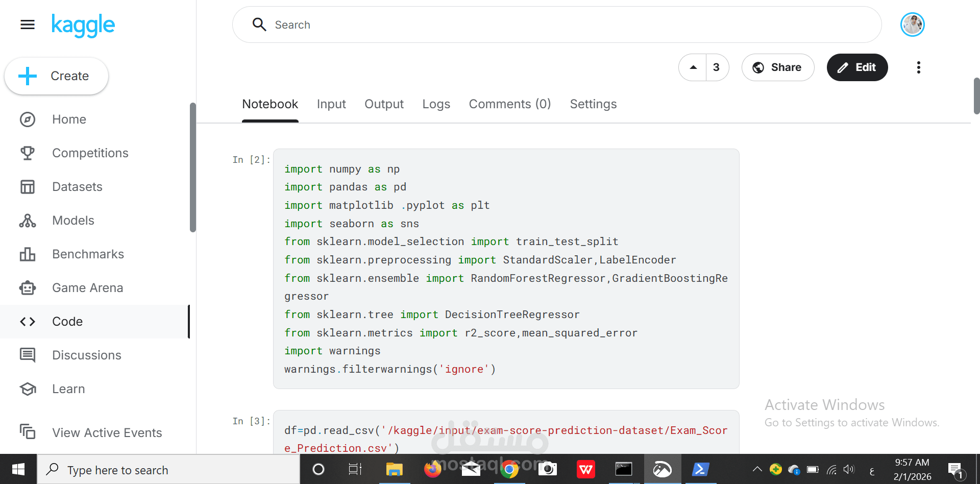Click the Create button
Image resolution: width=980 pixels, height=484 pixels.
(57, 76)
